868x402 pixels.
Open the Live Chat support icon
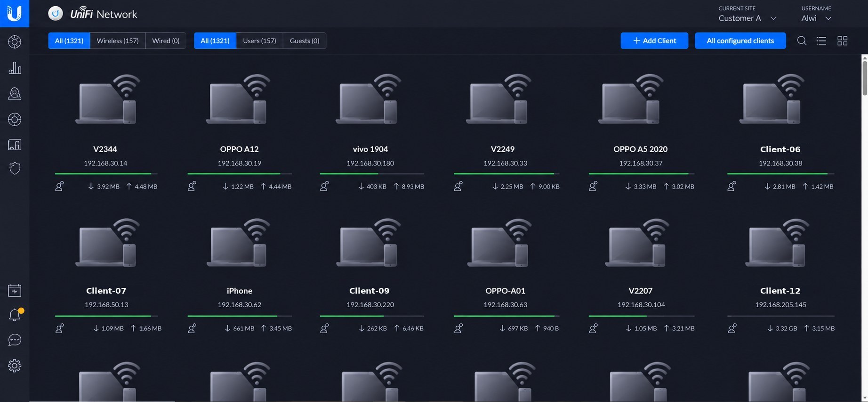[15, 340]
